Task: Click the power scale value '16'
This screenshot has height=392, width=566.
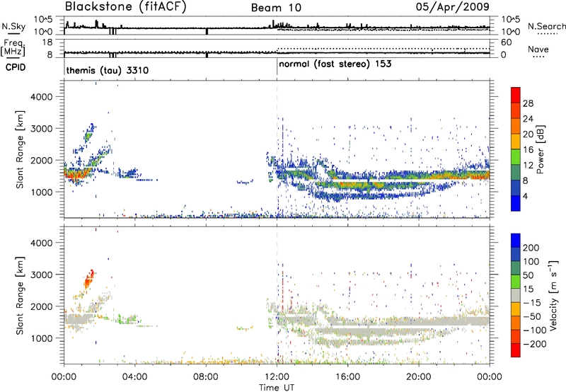Action: pos(528,150)
